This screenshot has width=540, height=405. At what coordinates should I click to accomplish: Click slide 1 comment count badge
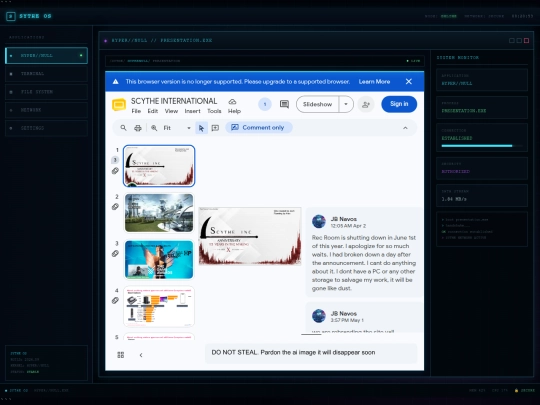click(x=115, y=160)
